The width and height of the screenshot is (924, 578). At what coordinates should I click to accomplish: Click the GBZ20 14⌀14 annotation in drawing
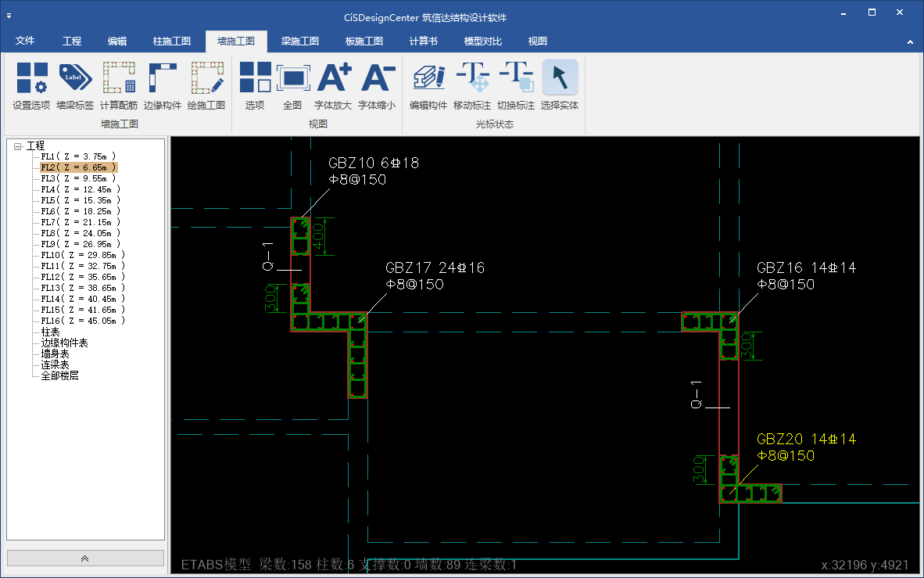coord(806,440)
